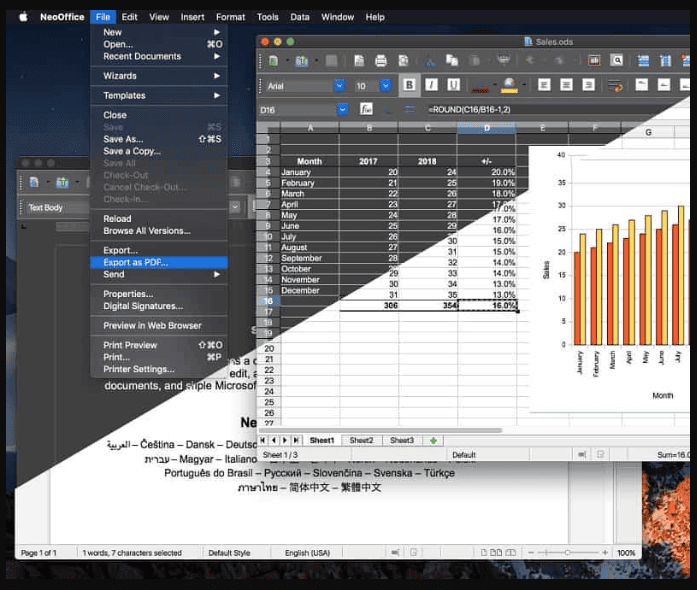The height and width of the screenshot is (590, 697).
Task: Switch to Sheet2 tab
Action: click(361, 440)
